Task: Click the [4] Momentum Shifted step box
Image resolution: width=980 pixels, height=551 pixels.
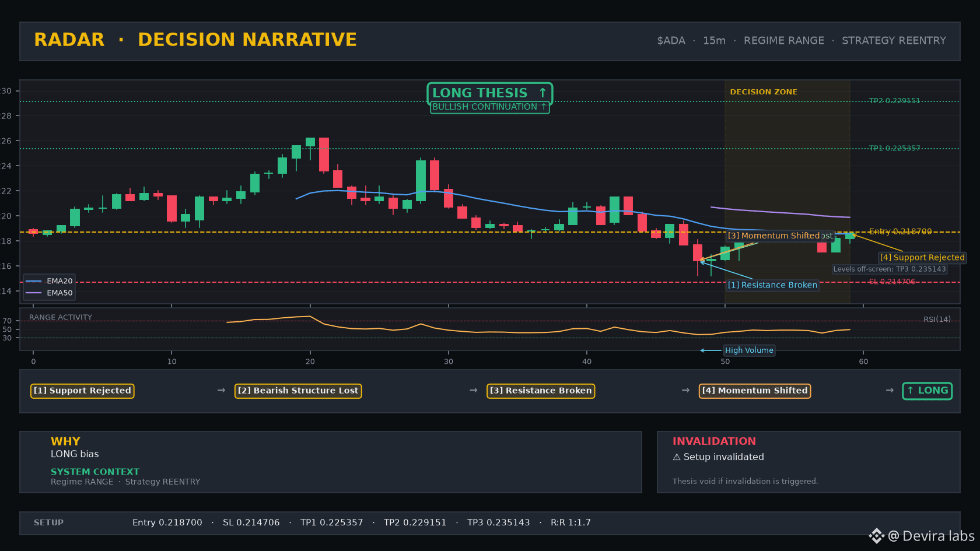Action: click(755, 391)
